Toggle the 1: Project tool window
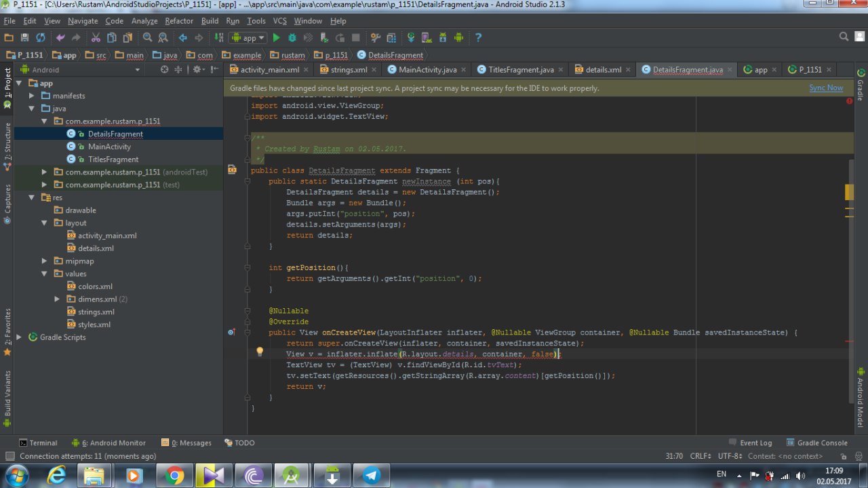 [7, 85]
